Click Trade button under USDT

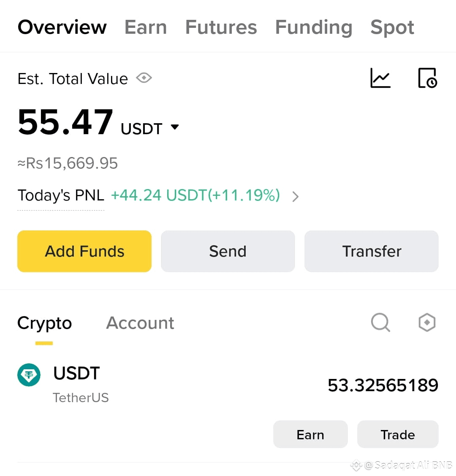[x=398, y=434]
